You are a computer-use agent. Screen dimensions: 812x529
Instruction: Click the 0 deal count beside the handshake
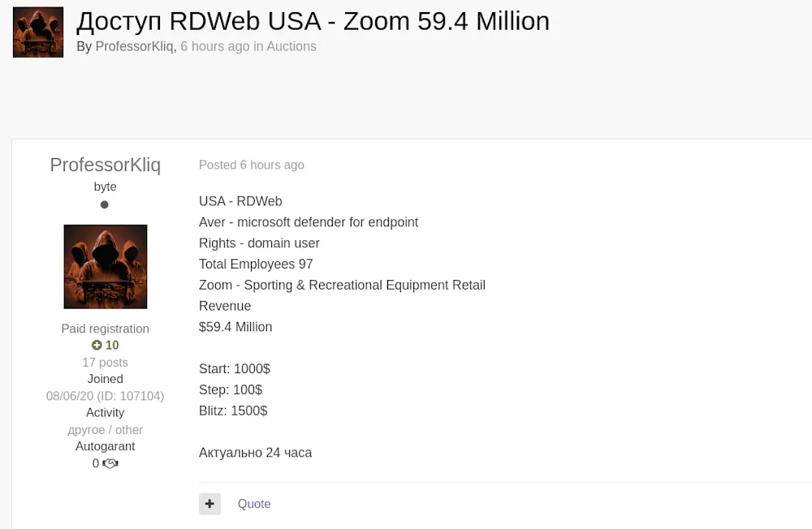[x=95, y=463]
